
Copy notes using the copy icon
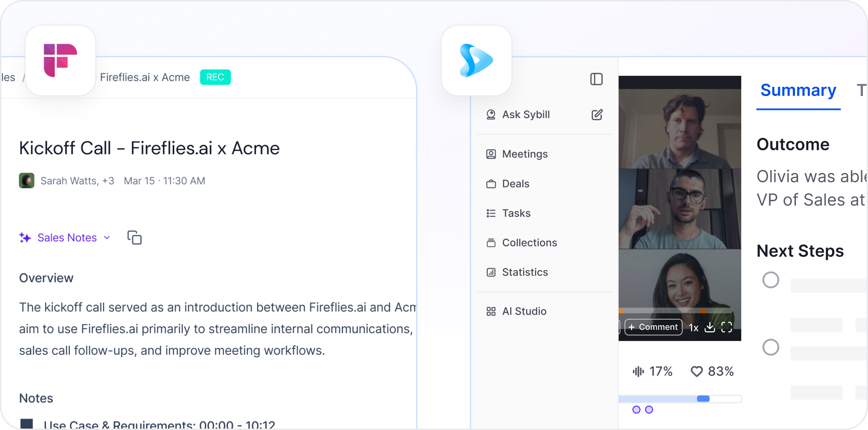(135, 238)
